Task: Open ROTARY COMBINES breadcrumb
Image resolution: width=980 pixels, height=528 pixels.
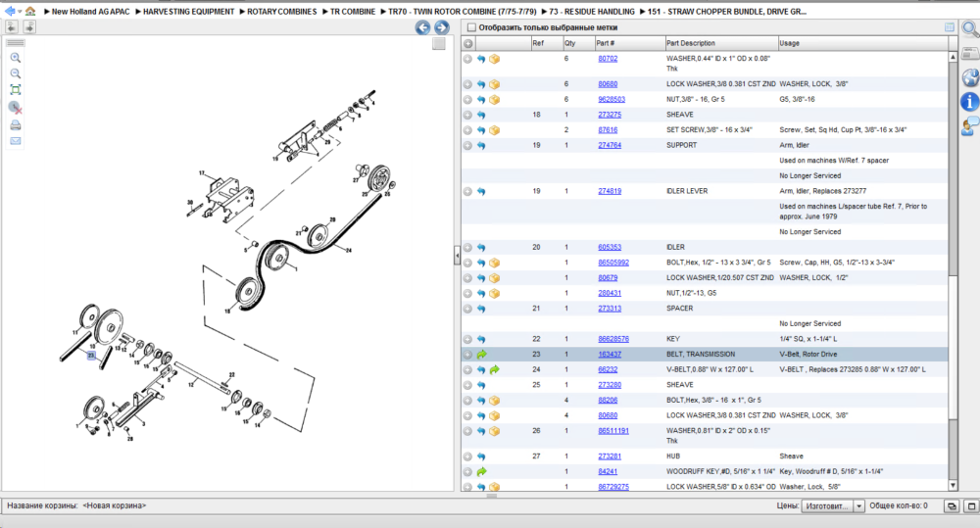Action: coord(282,11)
